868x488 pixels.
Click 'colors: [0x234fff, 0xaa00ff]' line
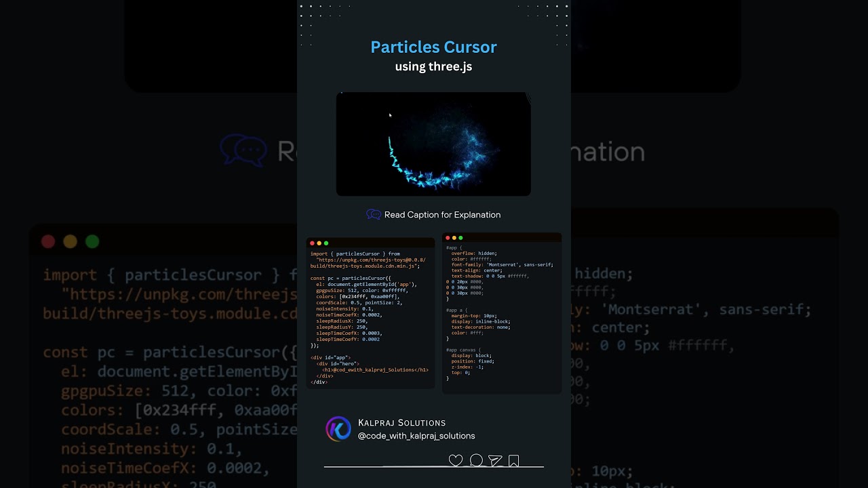pos(358,296)
